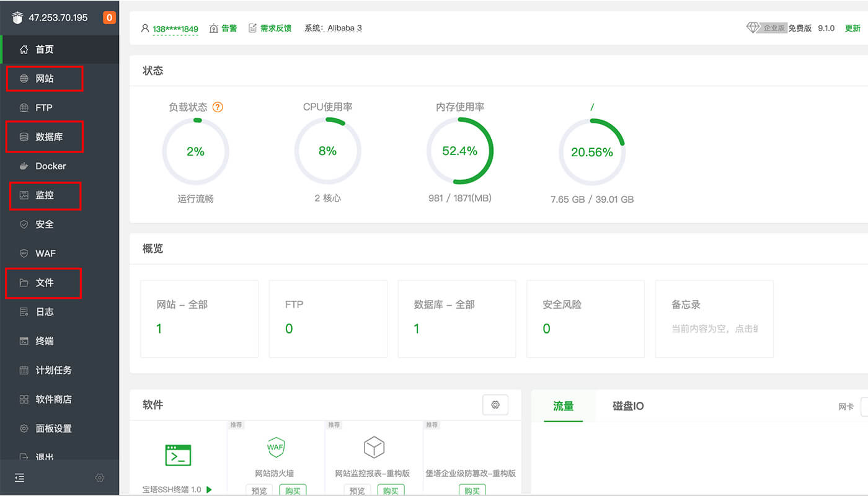Click the server icon beside IP 47.253.70.195

tap(17, 17)
